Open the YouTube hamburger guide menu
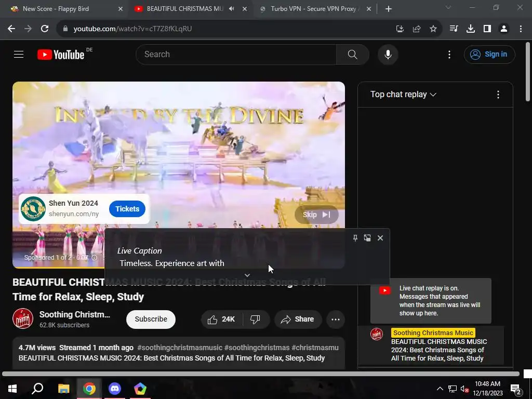The height and width of the screenshot is (399, 532). (x=19, y=54)
